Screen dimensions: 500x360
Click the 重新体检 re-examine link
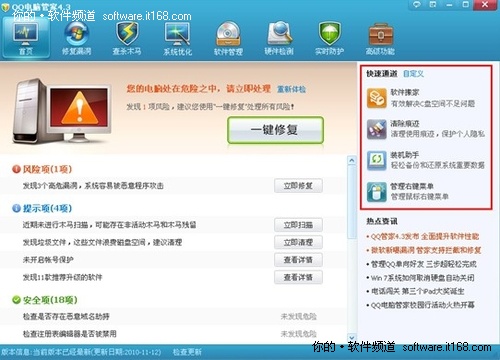(x=291, y=89)
